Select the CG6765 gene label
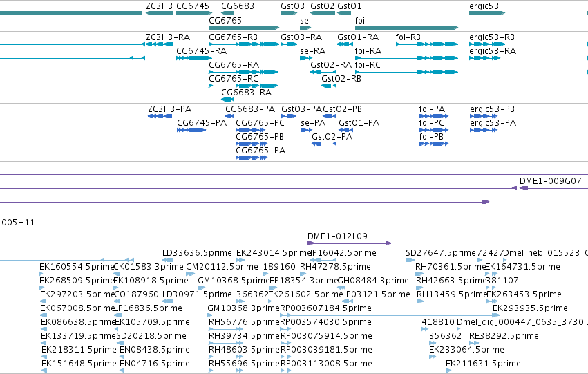Image resolution: width=588 pixels, height=374 pixels. [225, 20]
